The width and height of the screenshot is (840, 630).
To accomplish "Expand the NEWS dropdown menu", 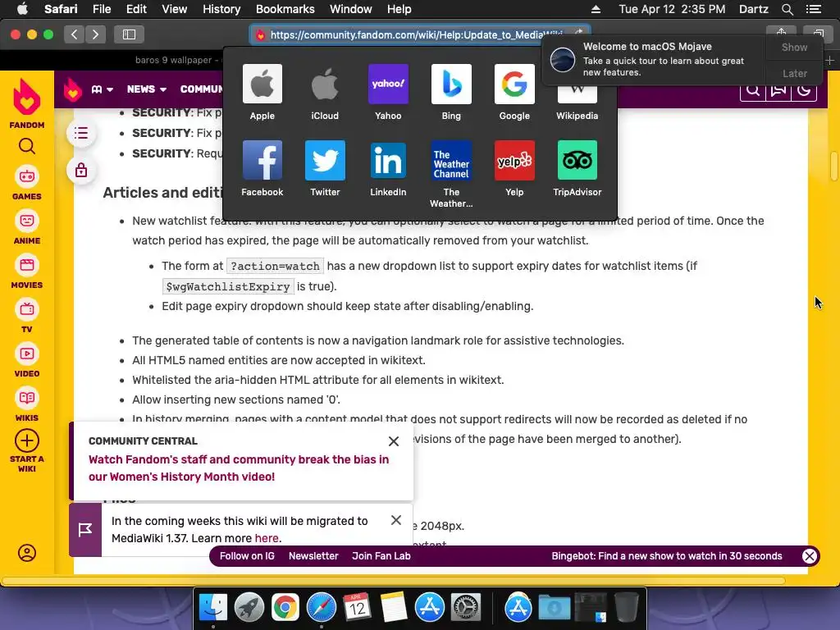I will tap(147, 89).
